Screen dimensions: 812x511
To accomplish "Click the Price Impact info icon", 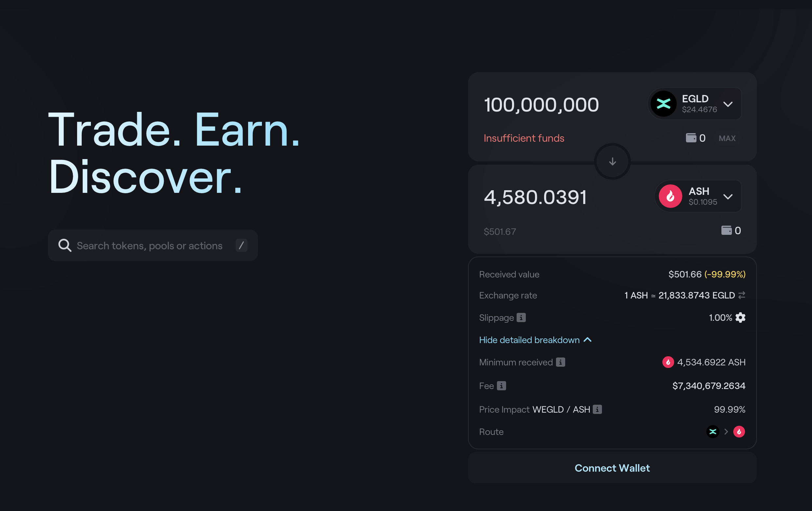I will (597, 409).
